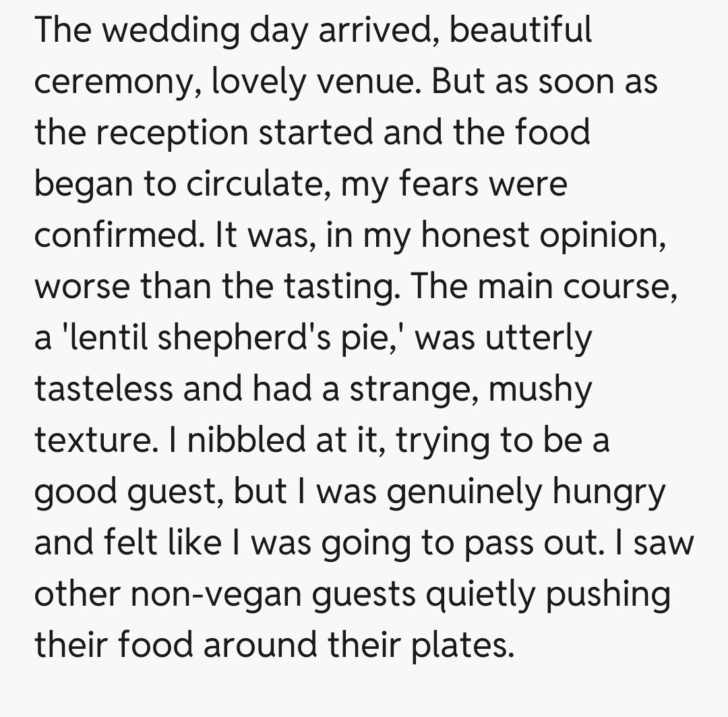
Task: Click the phrase "pass out"
Action: 527,543
